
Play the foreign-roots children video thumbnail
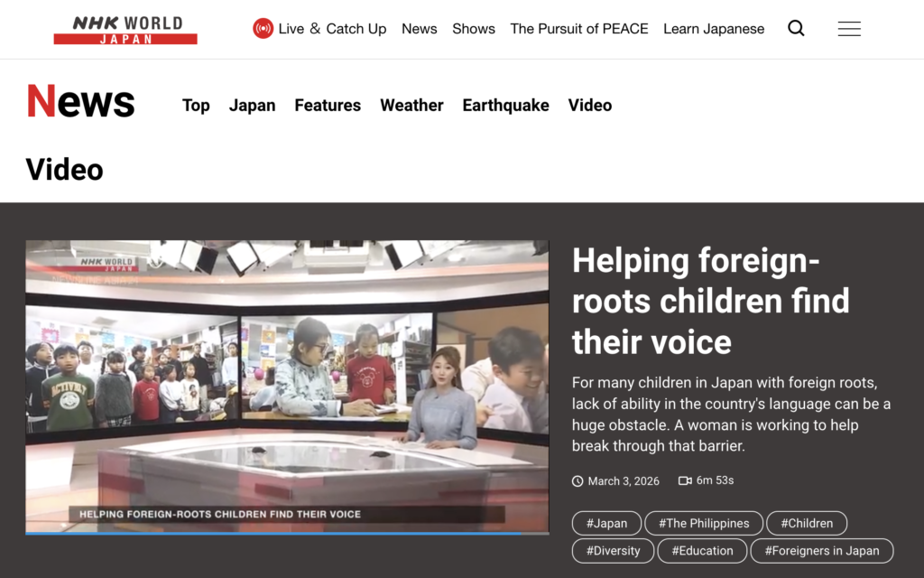[287, 386]
